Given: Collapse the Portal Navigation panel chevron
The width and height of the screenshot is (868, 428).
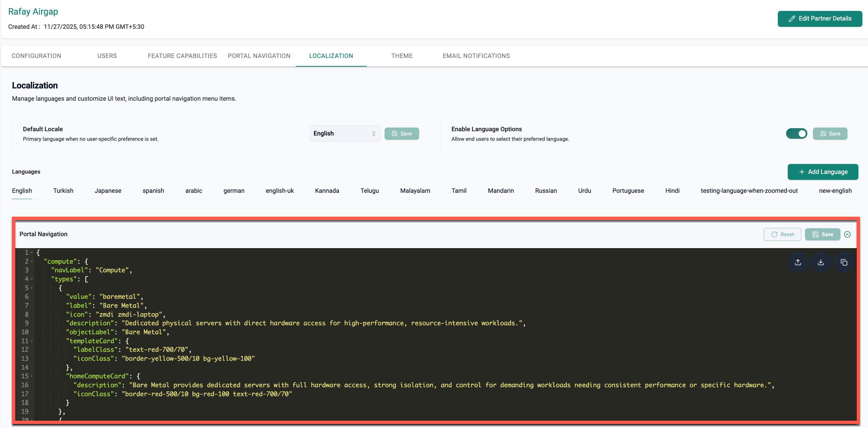Looking at the screenshot, I should [847, 234].
